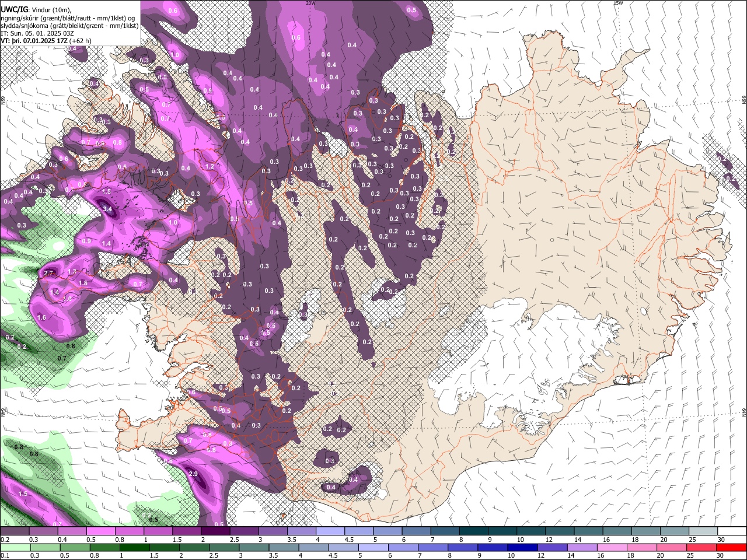Pick the upper legend swatch between 14 and 16
The width and height of the screenshot is (747, 560).
point(587,531)
